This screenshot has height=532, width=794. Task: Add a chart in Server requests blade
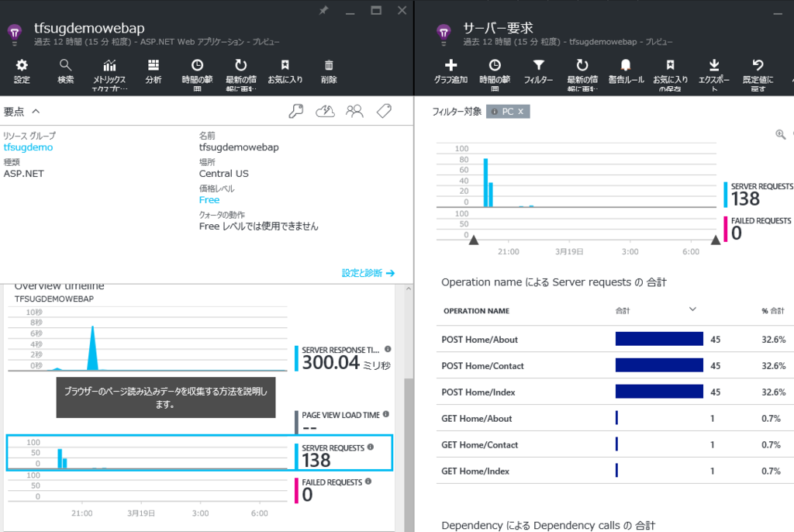tap(451, 71)
